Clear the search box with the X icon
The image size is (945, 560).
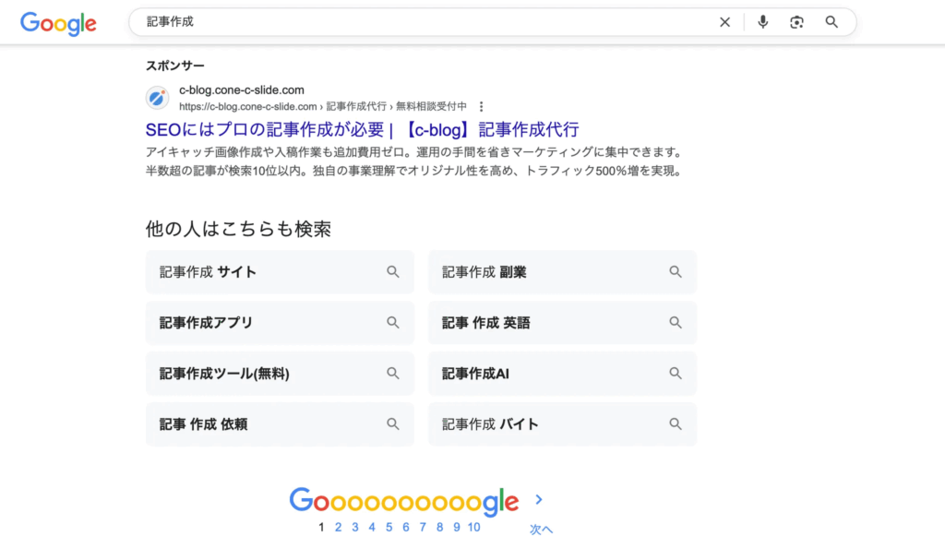click(724, 22)
